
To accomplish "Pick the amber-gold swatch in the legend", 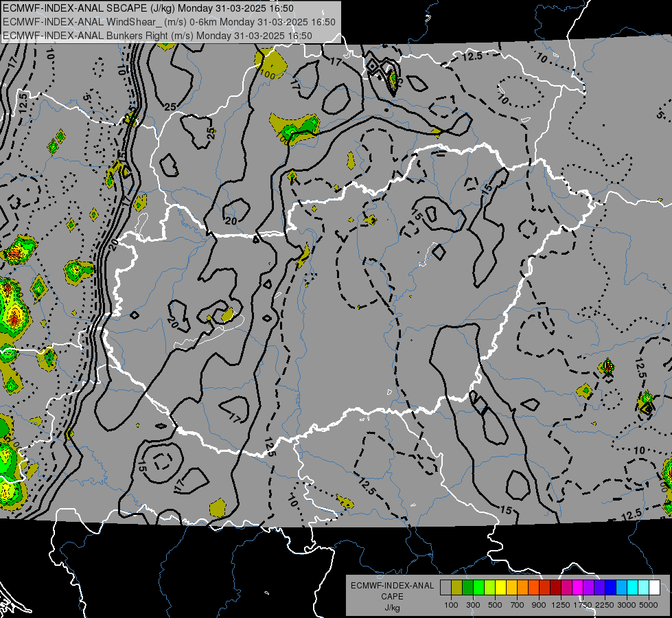I will (x=511, y=587).
